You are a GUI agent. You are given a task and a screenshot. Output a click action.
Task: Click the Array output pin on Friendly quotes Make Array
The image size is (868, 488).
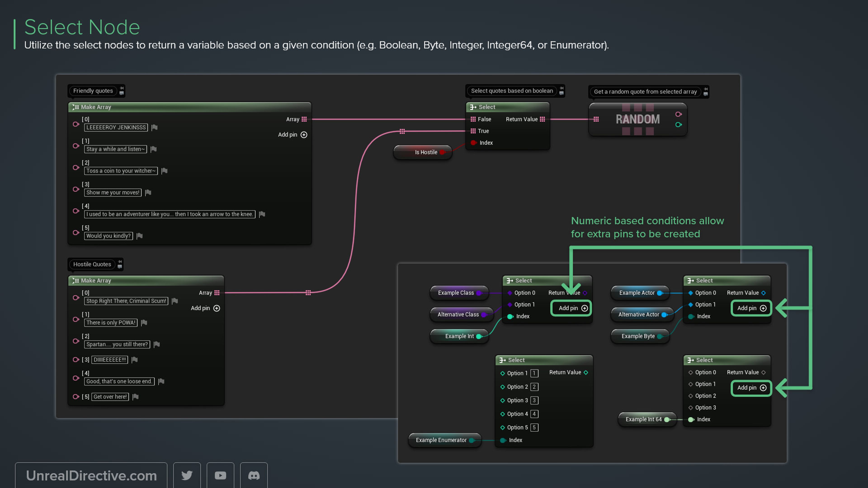pyautogui.click(x=305, y=119)
